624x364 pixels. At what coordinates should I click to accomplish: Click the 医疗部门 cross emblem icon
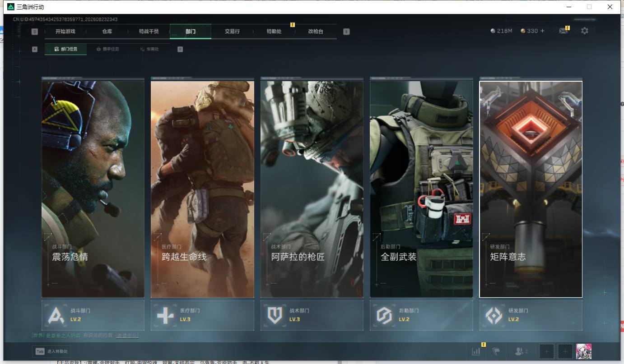(x=165, y=315)
